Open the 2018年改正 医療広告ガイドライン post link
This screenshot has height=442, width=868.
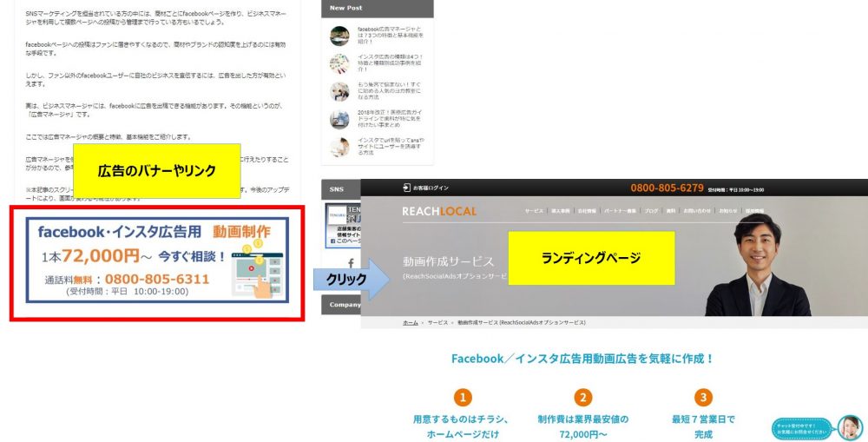coord(391,118)
